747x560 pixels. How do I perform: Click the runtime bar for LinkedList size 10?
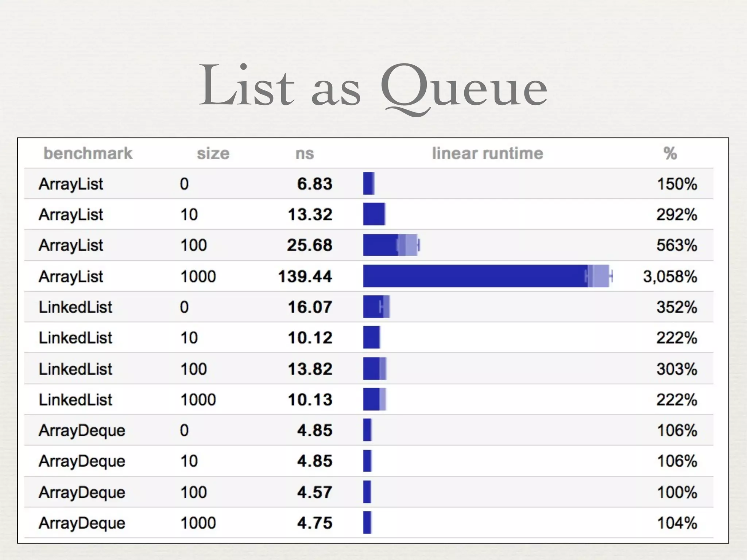tap(371, 338)
